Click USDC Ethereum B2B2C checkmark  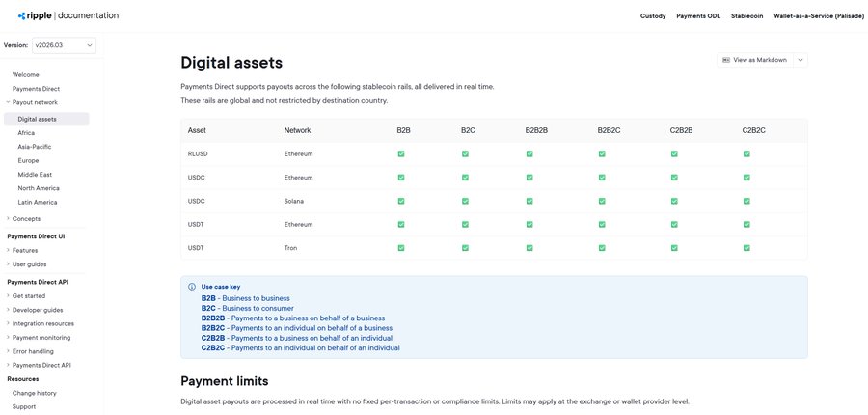tap(602, 178)
